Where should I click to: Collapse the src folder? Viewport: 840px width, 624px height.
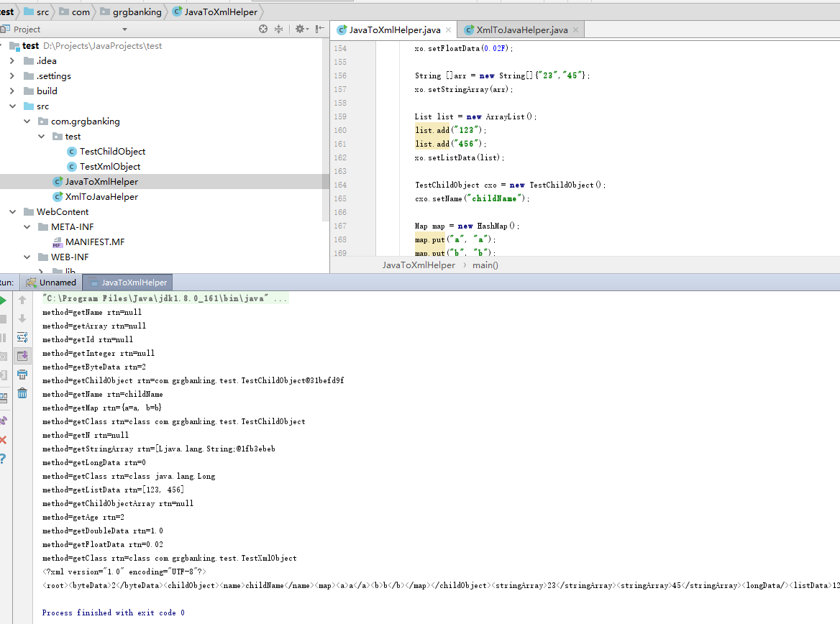coord(12,106)
